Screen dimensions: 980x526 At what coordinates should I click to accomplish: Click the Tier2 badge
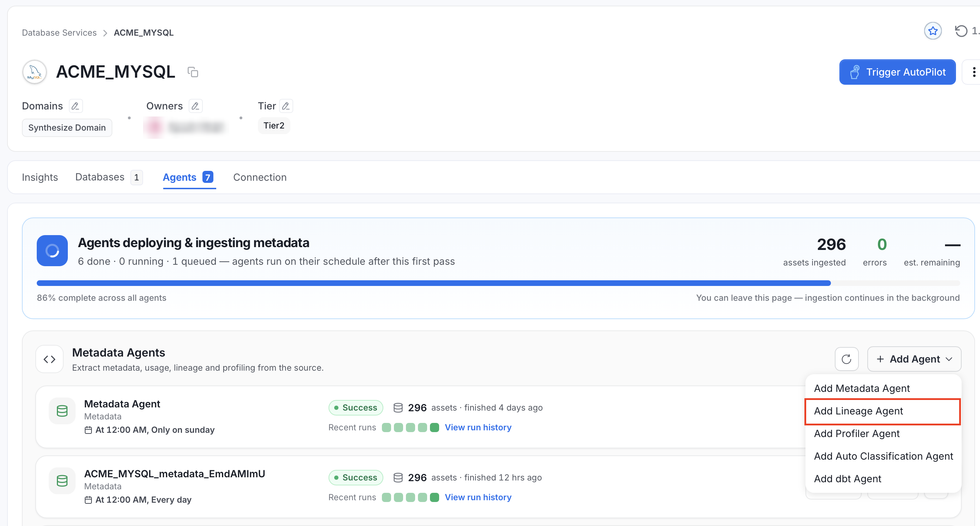coord(274,126)
